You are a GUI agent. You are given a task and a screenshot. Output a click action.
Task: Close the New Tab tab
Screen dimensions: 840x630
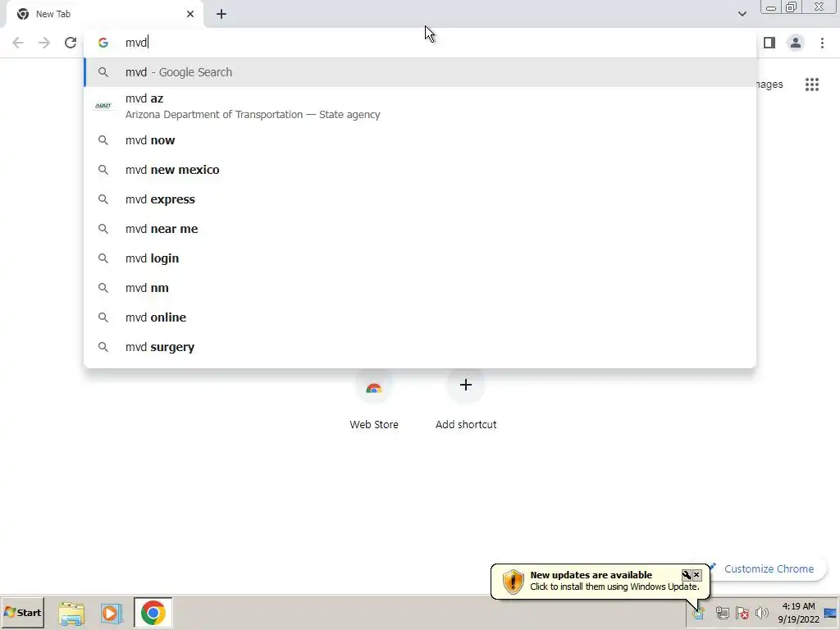coord(190,14)
